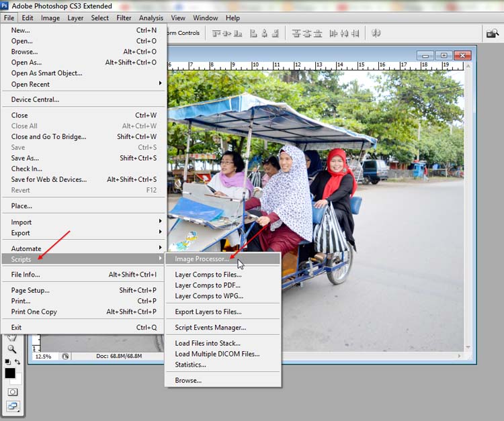Open the Filter menu
This screenshot has width=504, height=421.
(x=124, y=18)
